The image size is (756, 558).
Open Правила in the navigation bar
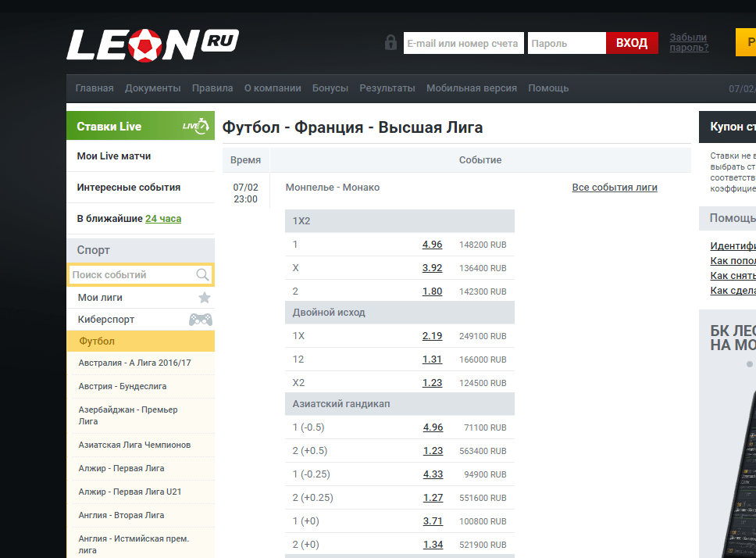[x=212, y=88]
